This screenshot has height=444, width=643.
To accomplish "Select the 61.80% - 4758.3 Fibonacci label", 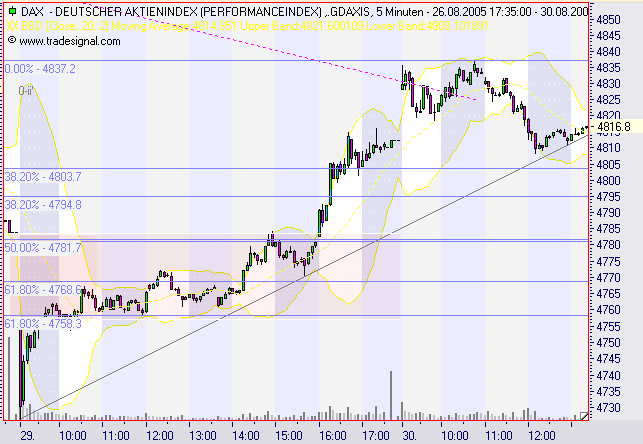I will (x=43, y=324).
